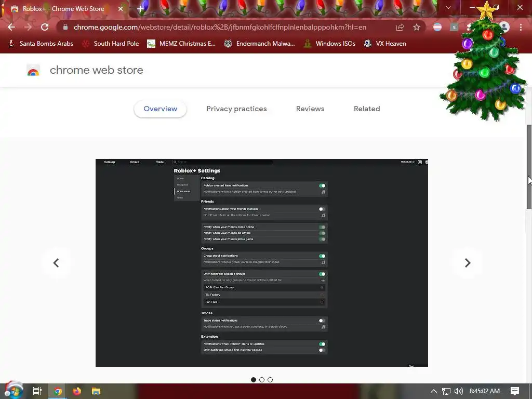Image resolution: width=532 pixels, height=399 pixels.
Task: Share this page using the share icon
Action: (x=400, y=27)
